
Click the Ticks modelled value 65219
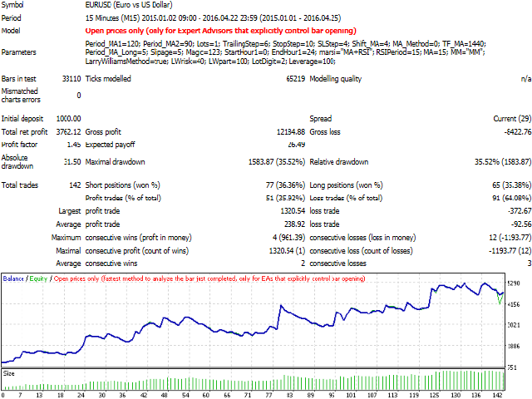tap(291, 77)
